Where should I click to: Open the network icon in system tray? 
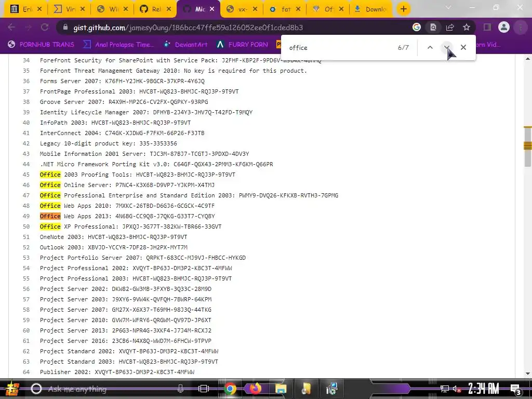click(444, 389)
